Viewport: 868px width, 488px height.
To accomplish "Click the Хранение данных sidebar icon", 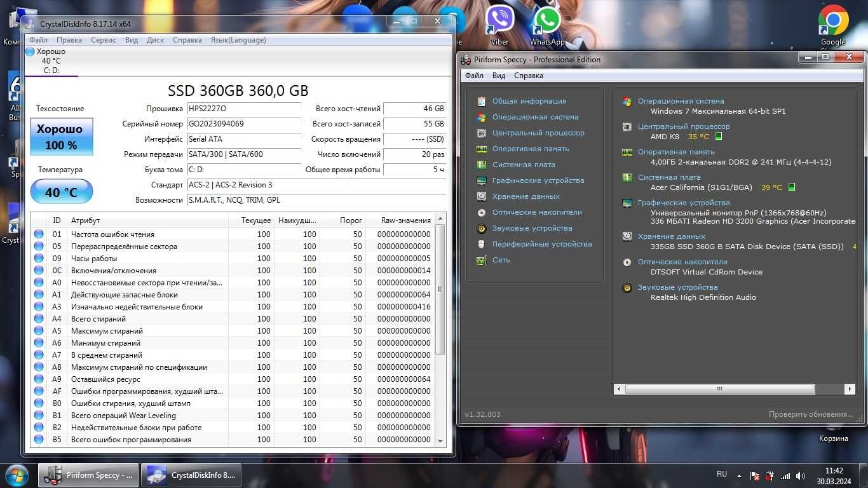I will tap(482, 196).
